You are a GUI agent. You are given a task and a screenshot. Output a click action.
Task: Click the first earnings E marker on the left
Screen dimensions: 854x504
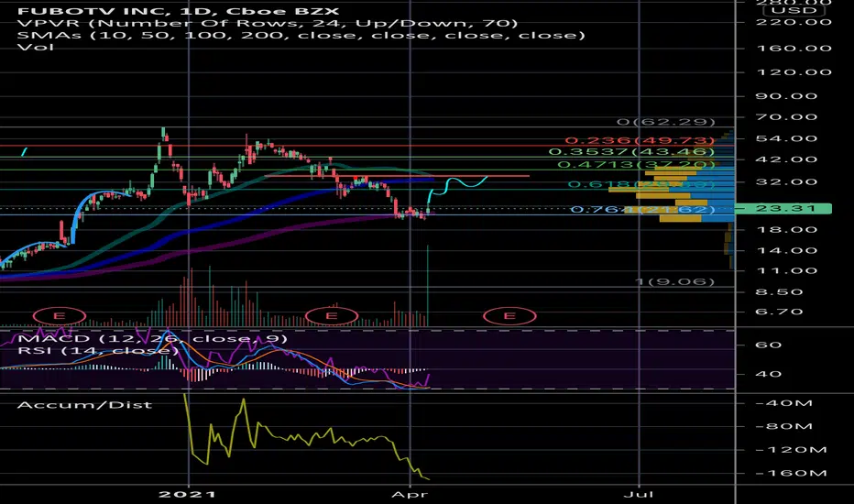[x=60, y=316]
